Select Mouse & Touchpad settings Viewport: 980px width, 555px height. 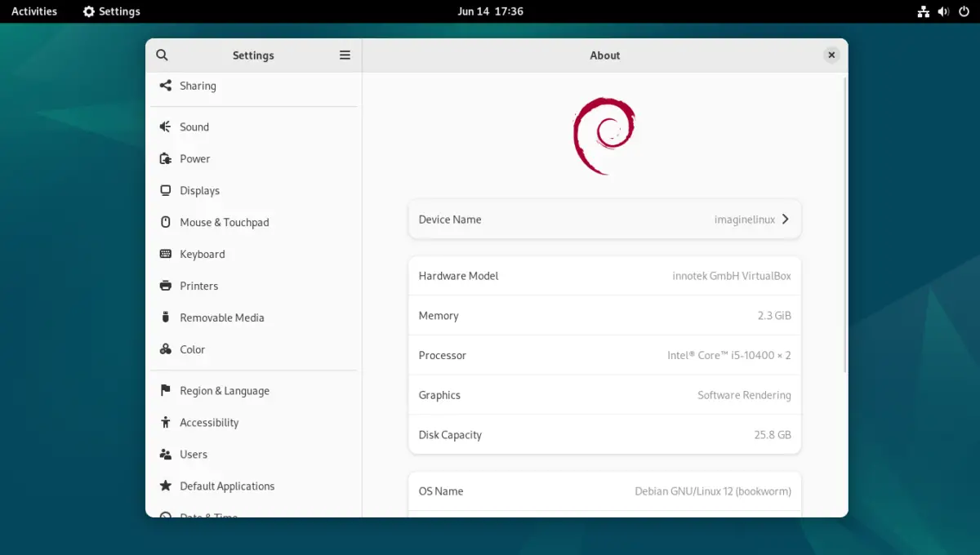[x=254, y=222]
